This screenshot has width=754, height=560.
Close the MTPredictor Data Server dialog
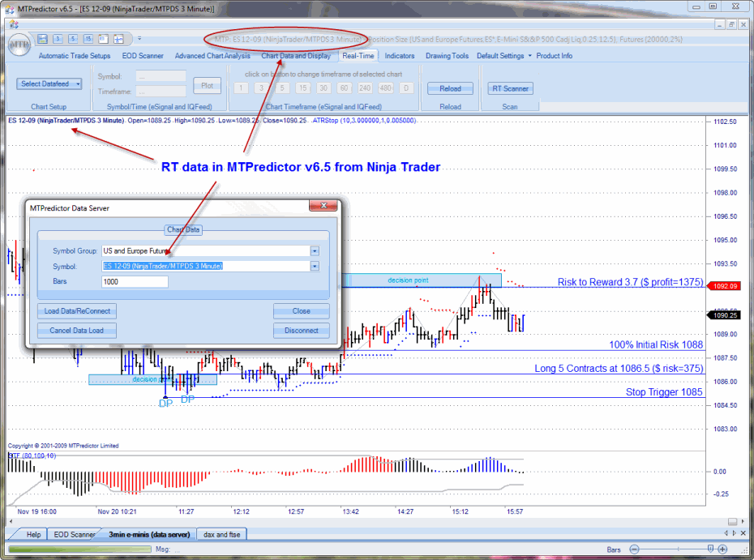tap(323, 206)
